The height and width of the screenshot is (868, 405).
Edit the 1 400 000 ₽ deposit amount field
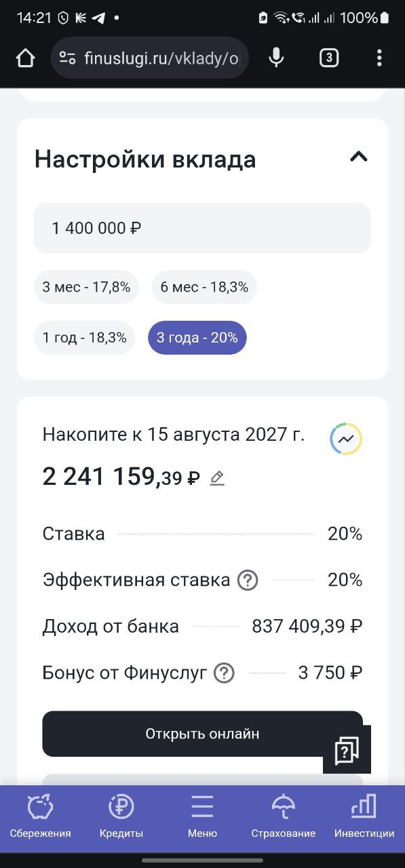[202, 228]
